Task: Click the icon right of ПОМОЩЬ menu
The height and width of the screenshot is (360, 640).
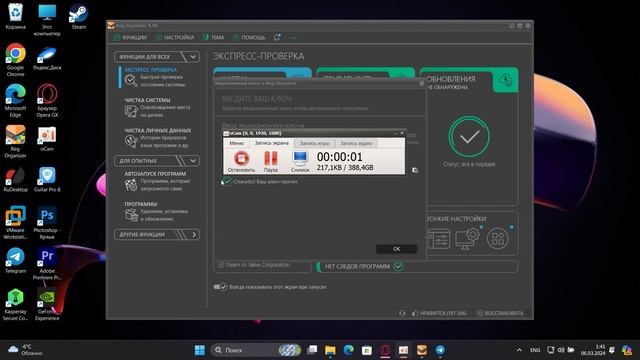Action: [277, 38]
